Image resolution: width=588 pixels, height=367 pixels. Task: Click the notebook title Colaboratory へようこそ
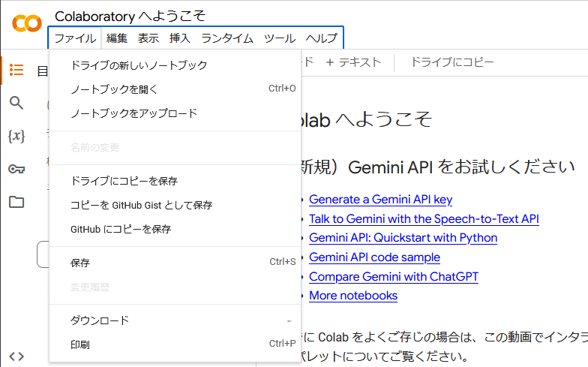[x=130, y=17]
